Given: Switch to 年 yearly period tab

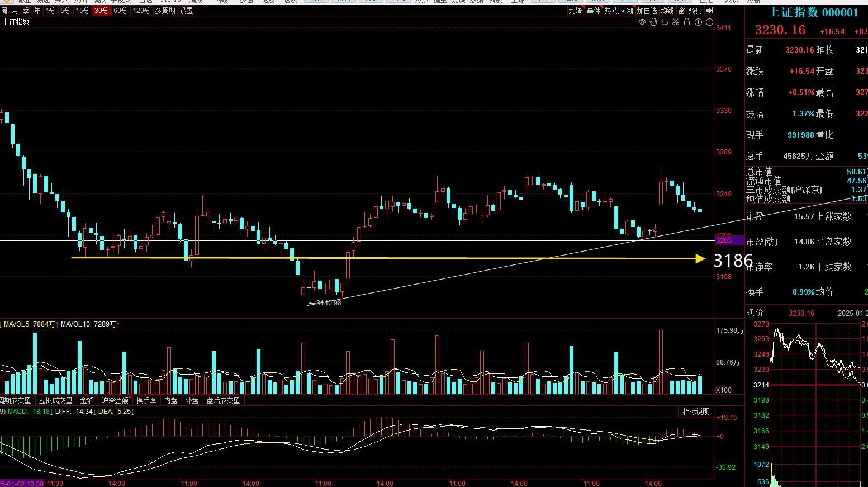Looking at the screenshot, I should pos(37,11).
